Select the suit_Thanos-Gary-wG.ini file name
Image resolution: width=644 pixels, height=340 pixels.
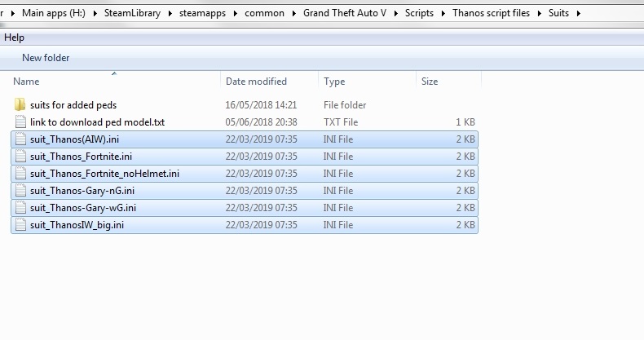coord(83,208)
